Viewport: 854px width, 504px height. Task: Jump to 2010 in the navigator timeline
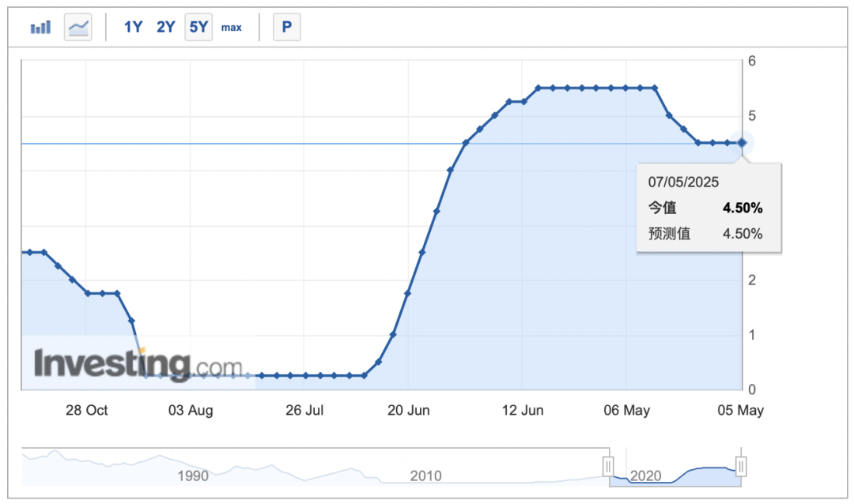tap(425, 476)
